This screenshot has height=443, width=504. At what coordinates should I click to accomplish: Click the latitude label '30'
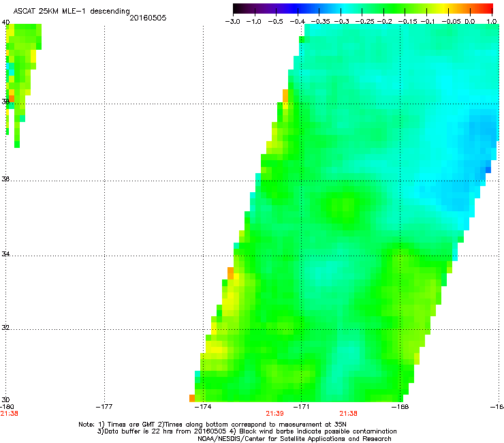point(5,400)
